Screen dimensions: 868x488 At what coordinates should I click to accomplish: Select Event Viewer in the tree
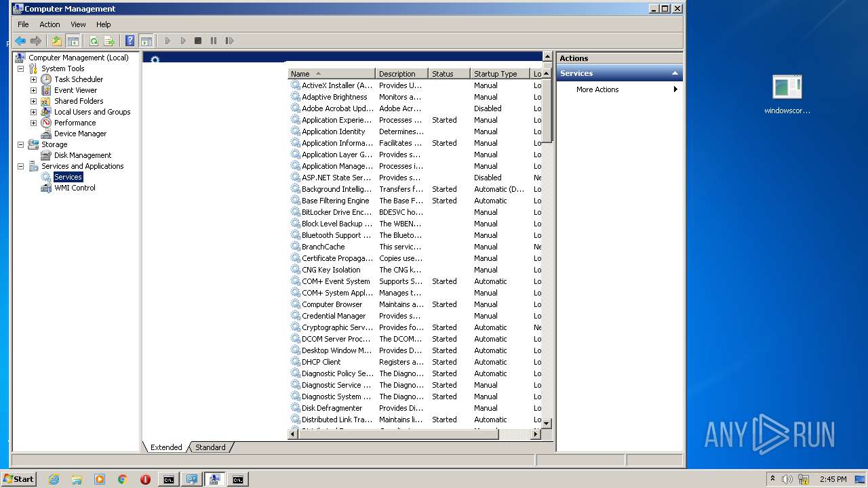coord(75,90)
